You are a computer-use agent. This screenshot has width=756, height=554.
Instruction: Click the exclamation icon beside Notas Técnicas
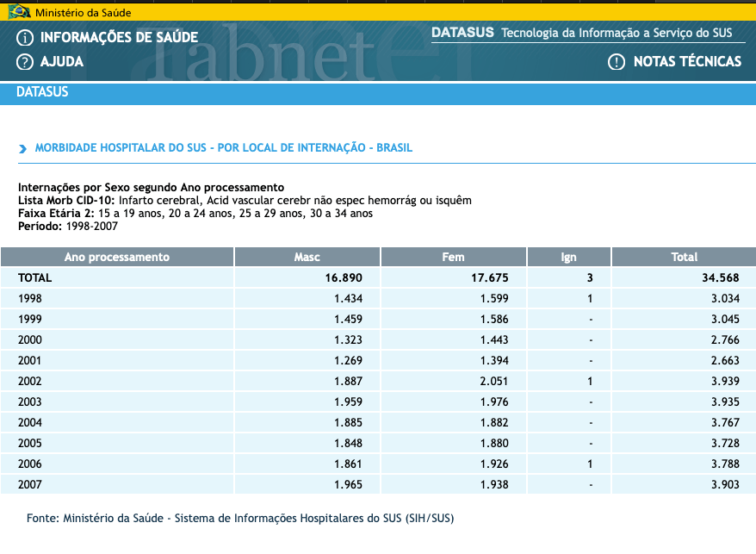(x=617, y=62)
